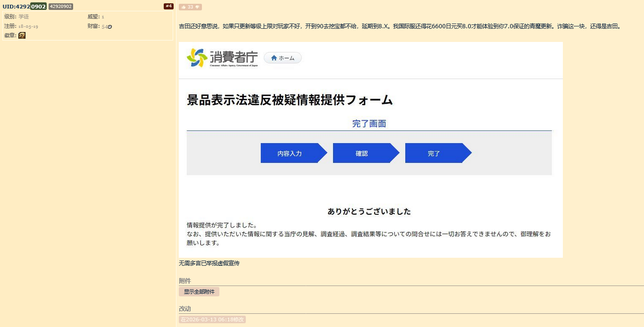Click the 消費者庁 logo in the image

223,58
